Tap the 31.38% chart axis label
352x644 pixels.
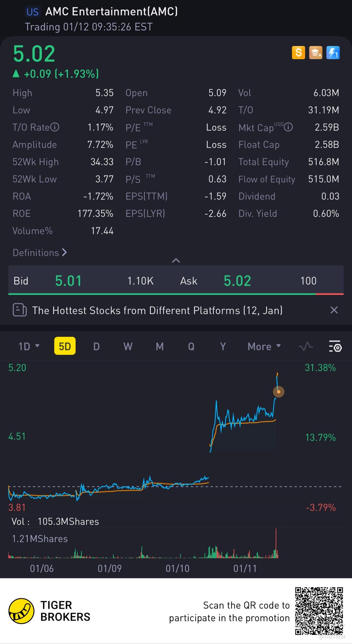click(x=320, y=367)
